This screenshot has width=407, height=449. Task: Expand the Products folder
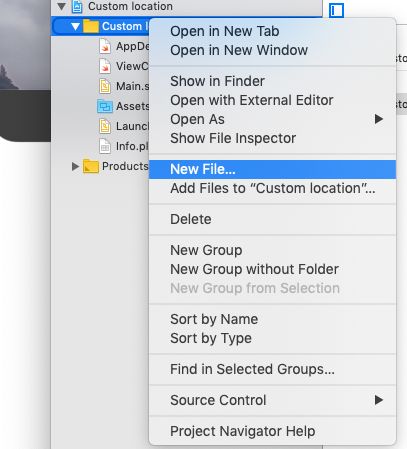[x=75, y=166]
